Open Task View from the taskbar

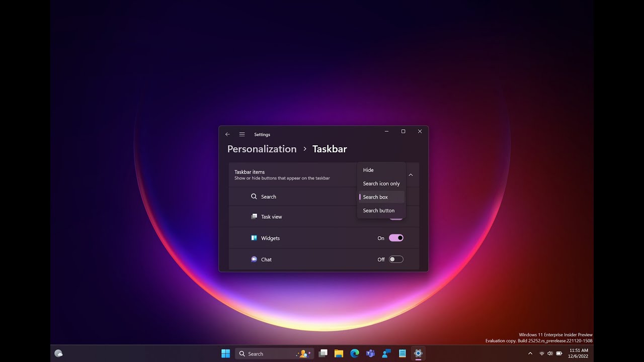tap(323, 353)
